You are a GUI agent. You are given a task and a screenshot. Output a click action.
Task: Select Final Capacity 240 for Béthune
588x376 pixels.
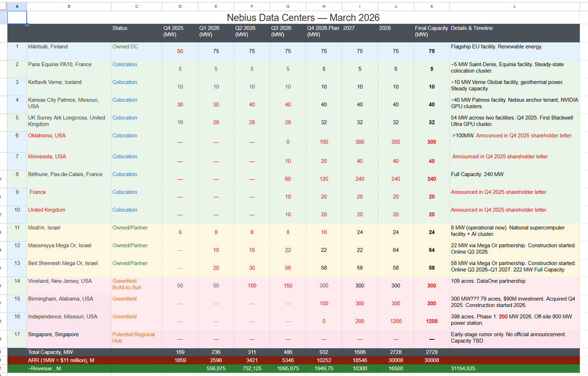(x=432, y=179)
